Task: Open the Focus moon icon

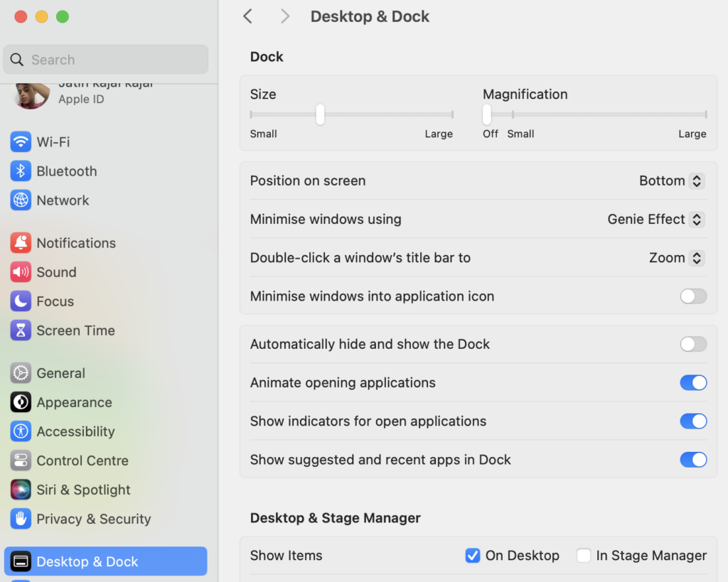Action: 21,301
